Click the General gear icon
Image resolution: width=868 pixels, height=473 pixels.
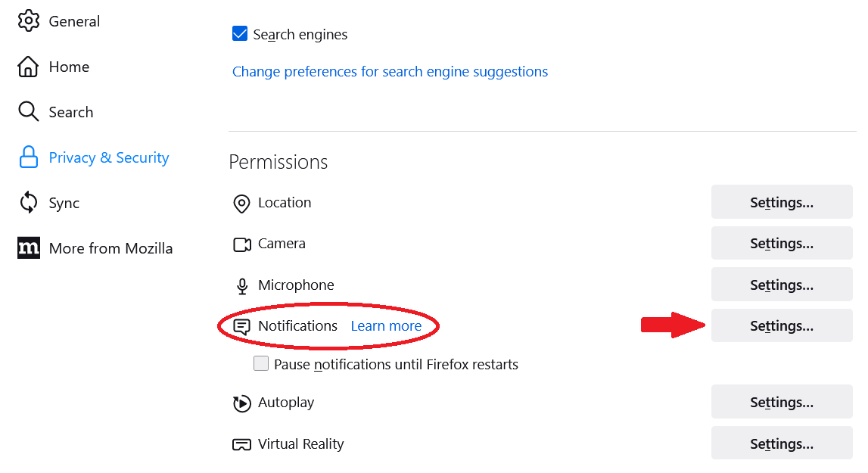tap(29, 21)
